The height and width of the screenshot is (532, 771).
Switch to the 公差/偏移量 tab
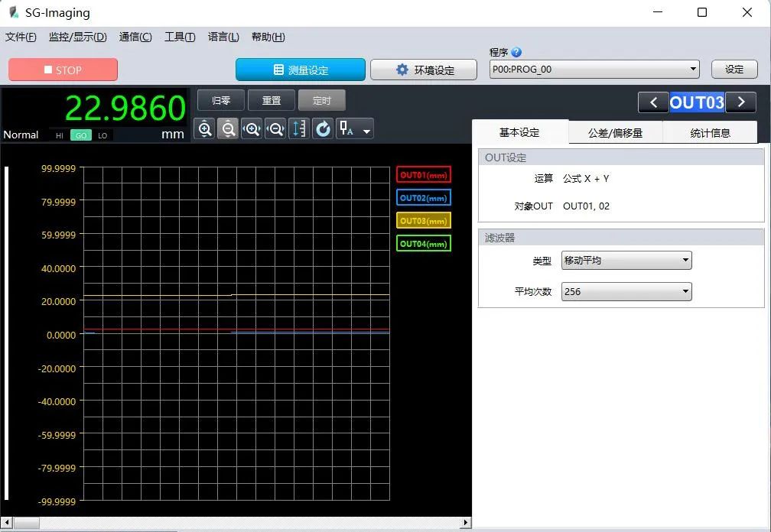(x=615, y=133)
